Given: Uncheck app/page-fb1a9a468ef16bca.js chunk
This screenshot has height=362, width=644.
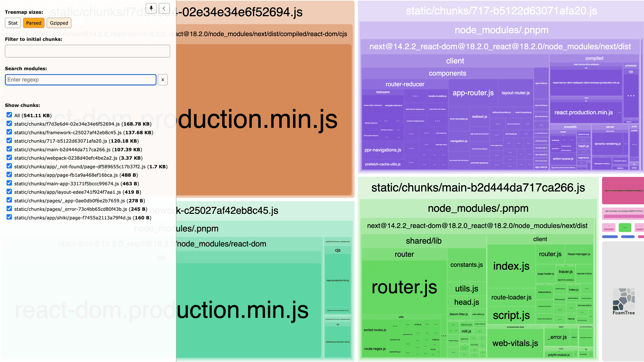Looking at the screenshot, I should click(9, 175).
